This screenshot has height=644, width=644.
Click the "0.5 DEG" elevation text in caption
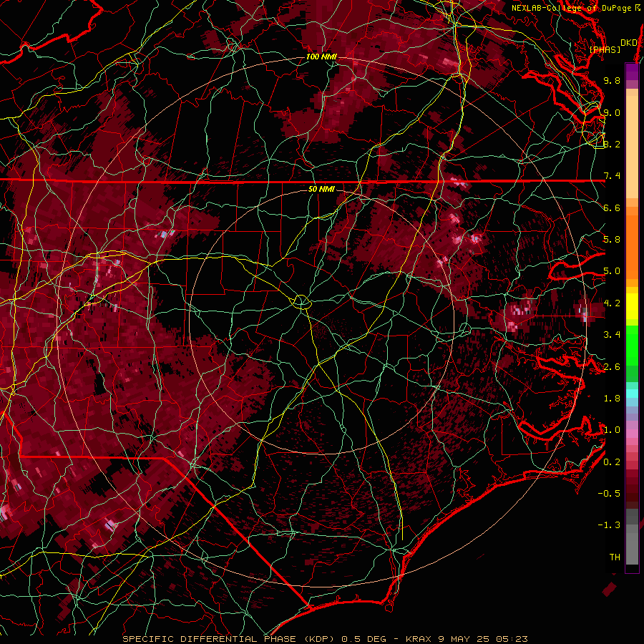pyautogui.click(x=364, y=639)
